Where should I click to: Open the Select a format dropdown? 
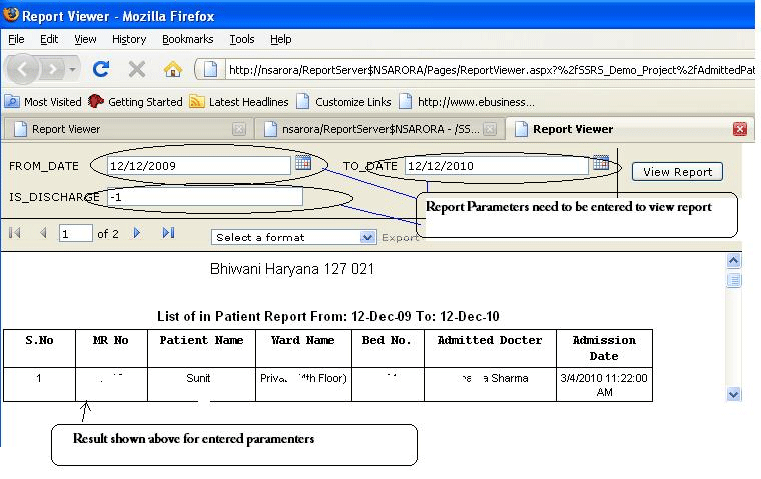293,237
